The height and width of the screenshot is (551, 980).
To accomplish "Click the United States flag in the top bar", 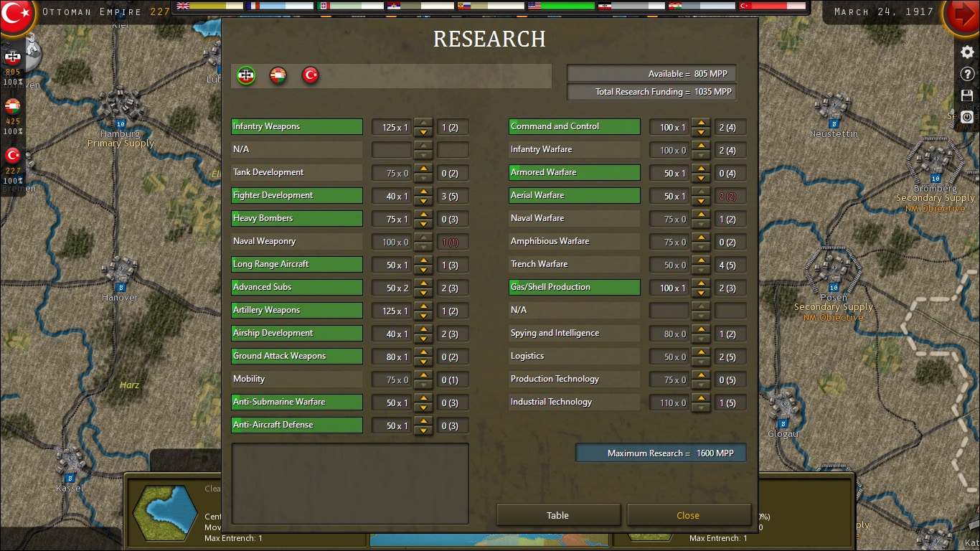I will point(532,7).
